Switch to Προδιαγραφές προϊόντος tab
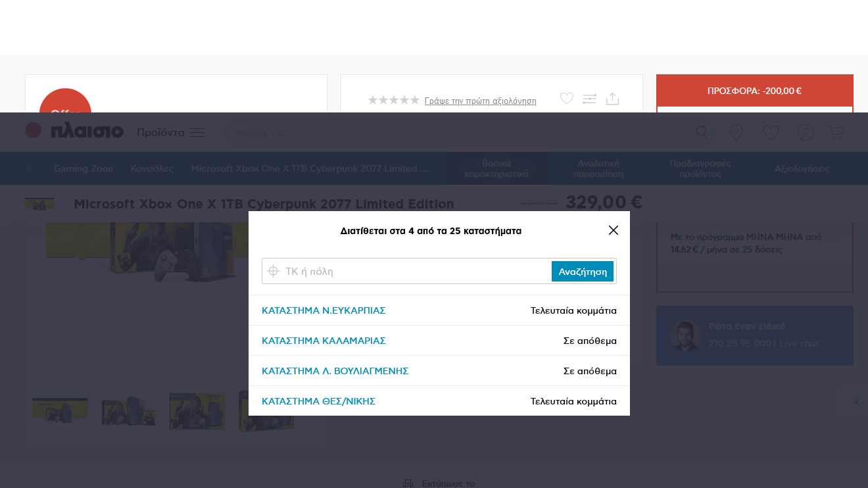Viewport: 868px width, 488px height. (700, 168)
